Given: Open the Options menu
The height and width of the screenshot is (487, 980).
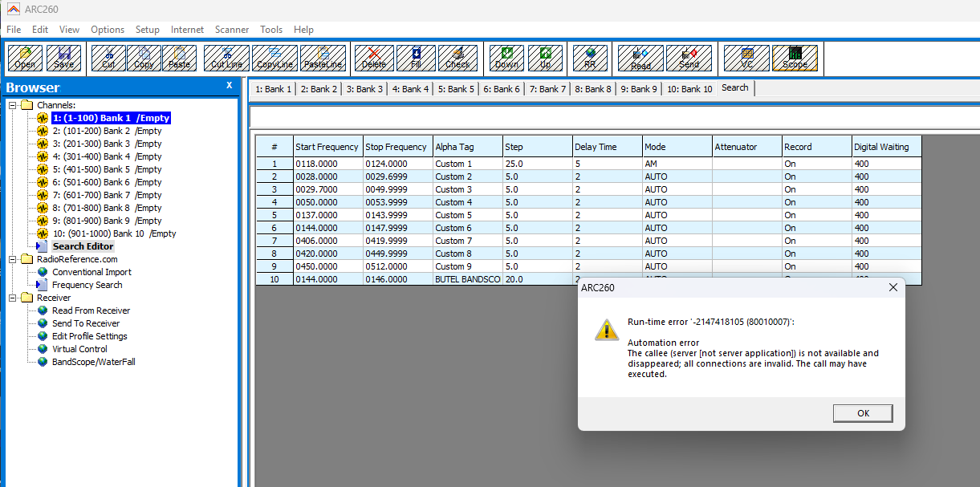Looking at the screenshot, I should click(x=108, y=30).
